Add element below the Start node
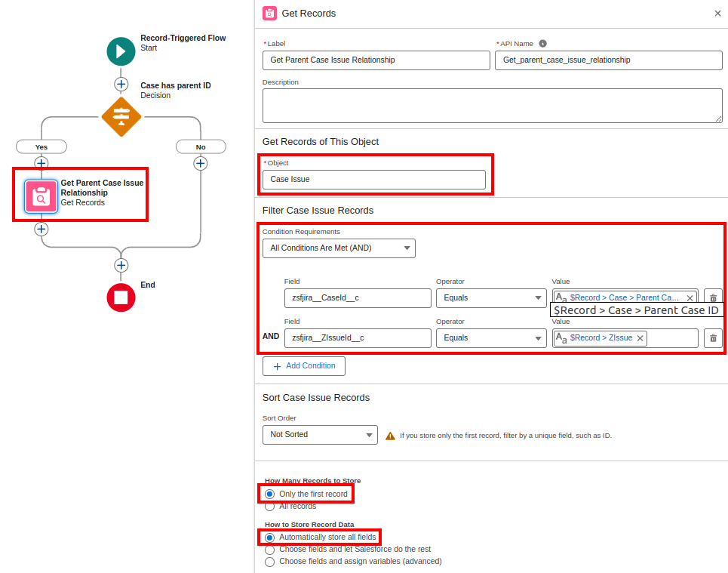Viewport: 728px width, 573px height. 121,84
